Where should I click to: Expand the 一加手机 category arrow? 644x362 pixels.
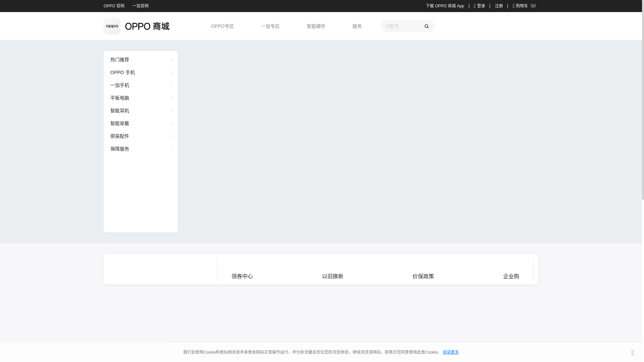pos(171,85)
